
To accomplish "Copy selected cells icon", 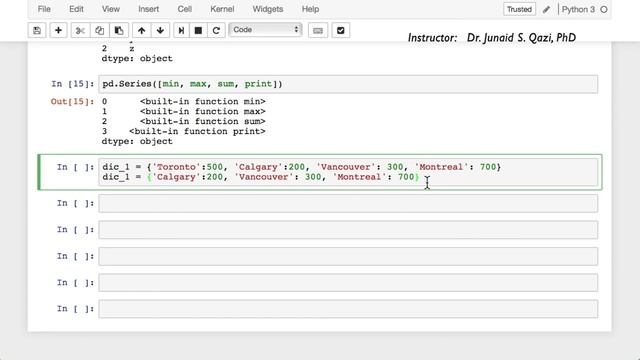I will [x=99, y=30].
